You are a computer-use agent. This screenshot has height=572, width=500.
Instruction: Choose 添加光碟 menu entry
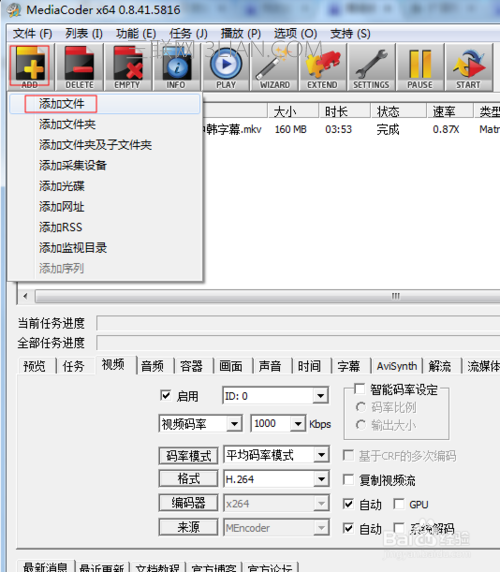pyautogui.click(x=105, y=186)
